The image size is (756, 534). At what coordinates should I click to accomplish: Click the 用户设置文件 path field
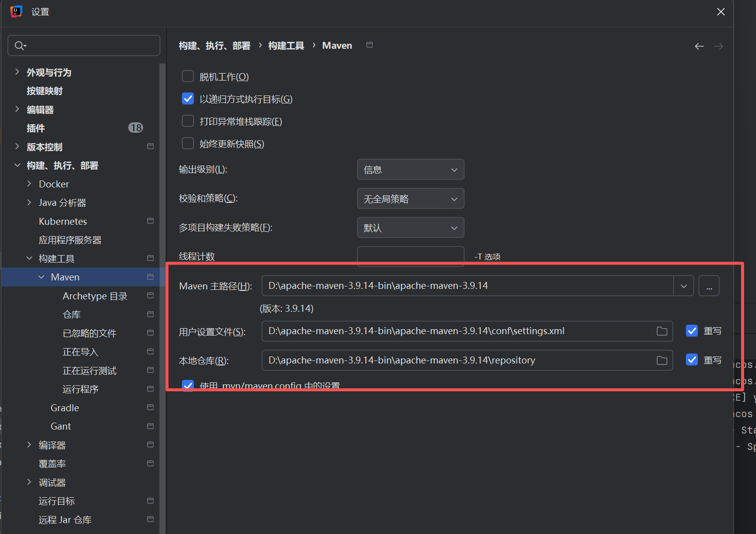coord(467,331)
